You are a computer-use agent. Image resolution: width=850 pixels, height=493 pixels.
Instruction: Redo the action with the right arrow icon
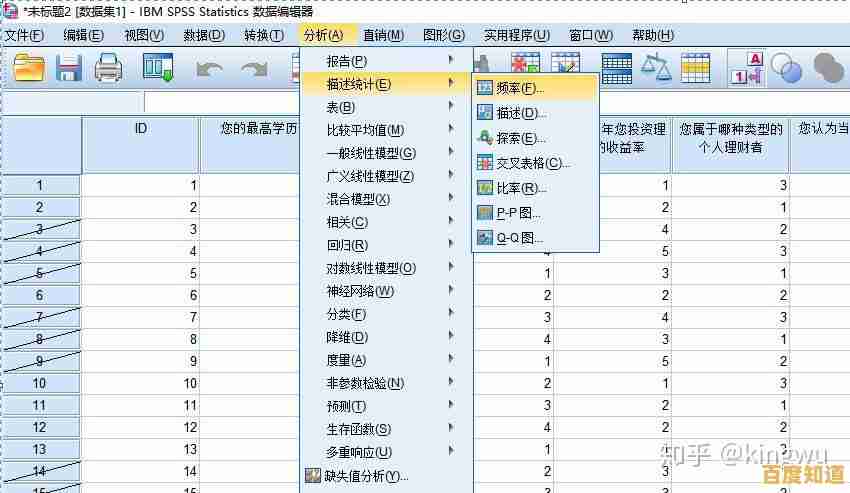(254, 69)
